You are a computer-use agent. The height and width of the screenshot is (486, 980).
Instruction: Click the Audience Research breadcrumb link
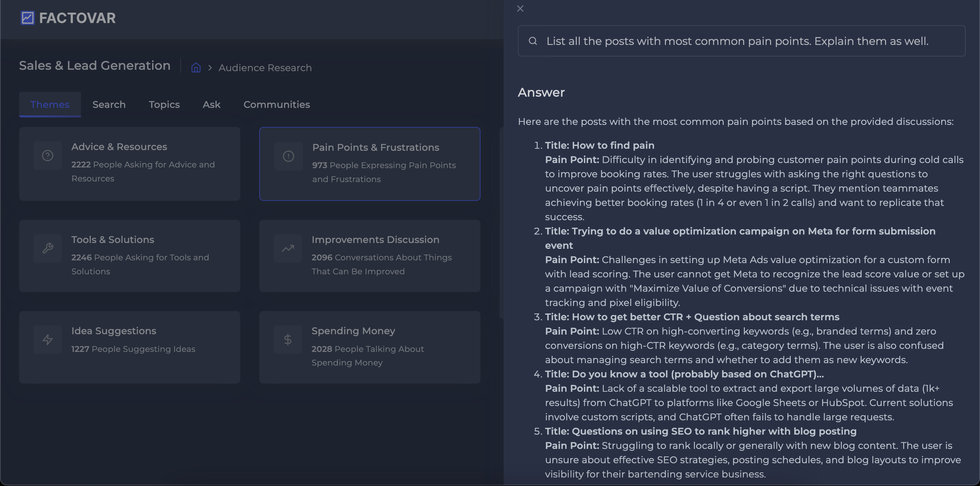[265, 68]
